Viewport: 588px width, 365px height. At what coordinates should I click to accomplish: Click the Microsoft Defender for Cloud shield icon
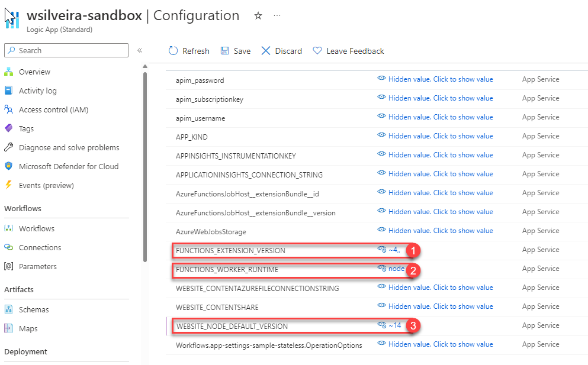tap(8, 166)
